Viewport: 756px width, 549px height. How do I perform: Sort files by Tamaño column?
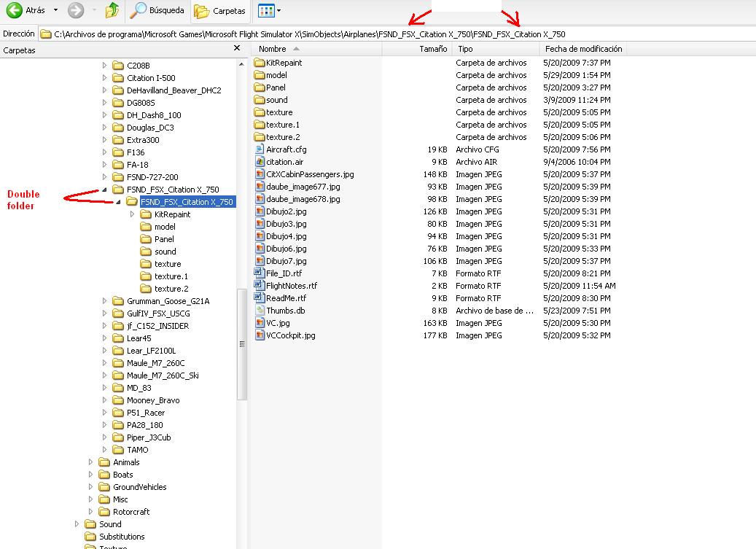coord(416,49)
